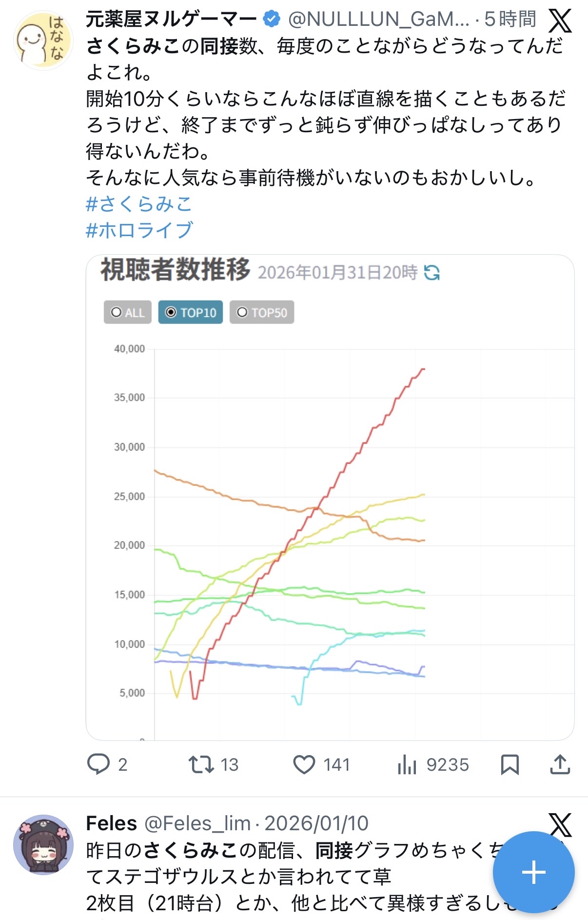Click the reply speech bubble icon
Screen dimensions: 588x920
98,764
